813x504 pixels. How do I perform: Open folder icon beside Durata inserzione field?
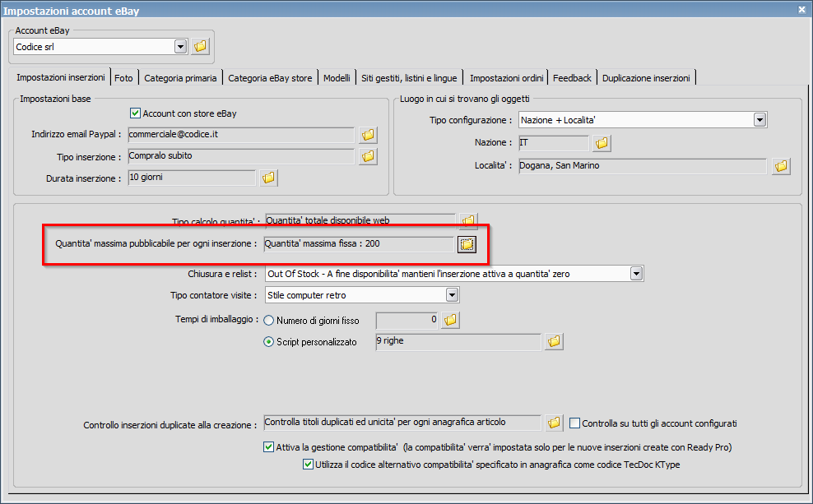pyautogui.click(x=268, y=178)
